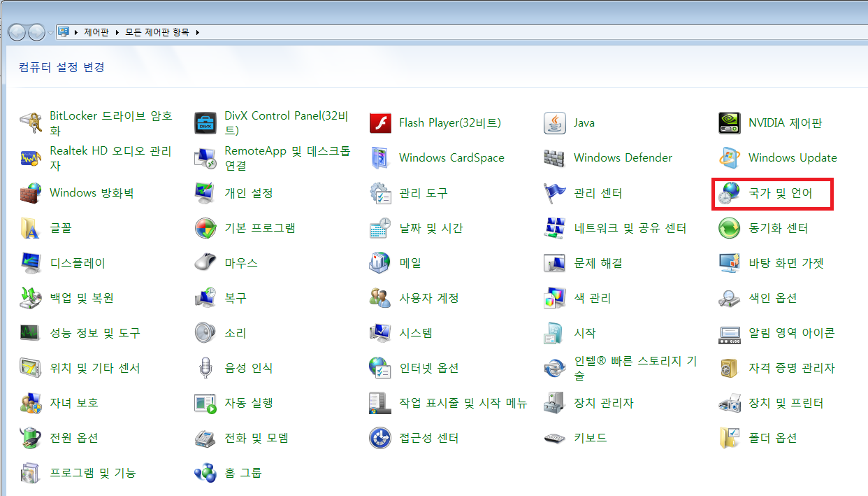Click the back navigation arrow button

17,32
